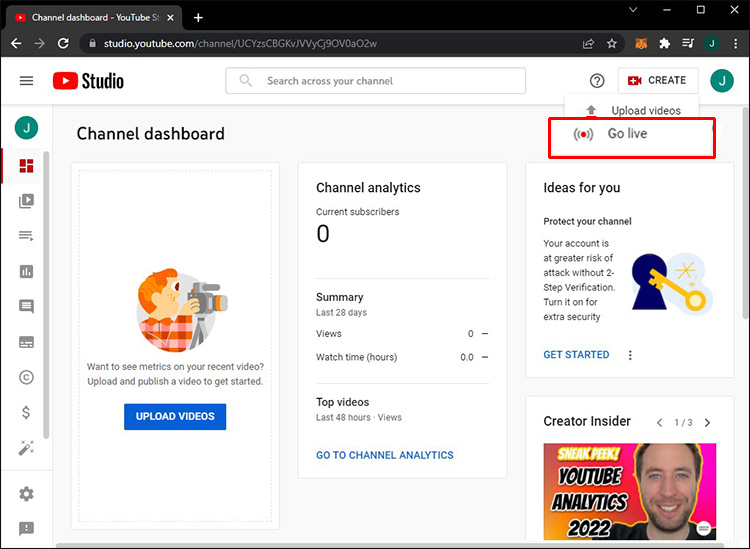Select Dashboard icon in sidebar

click(26, 166)
